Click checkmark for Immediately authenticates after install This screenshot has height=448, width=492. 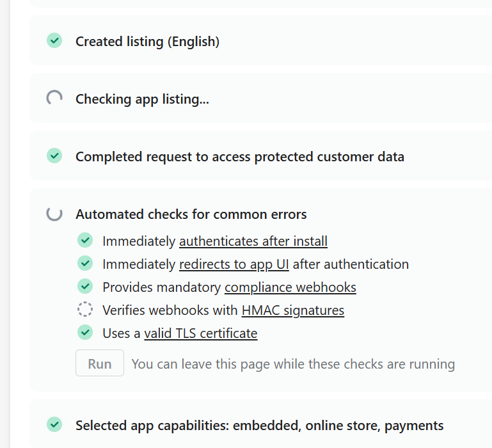[x=85, y=241]
